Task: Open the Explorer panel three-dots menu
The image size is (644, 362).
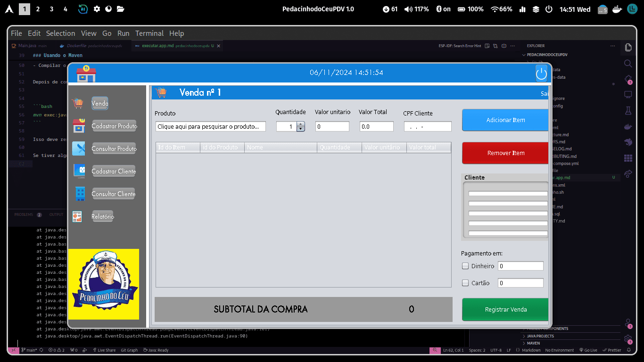Action: point(612,46)
